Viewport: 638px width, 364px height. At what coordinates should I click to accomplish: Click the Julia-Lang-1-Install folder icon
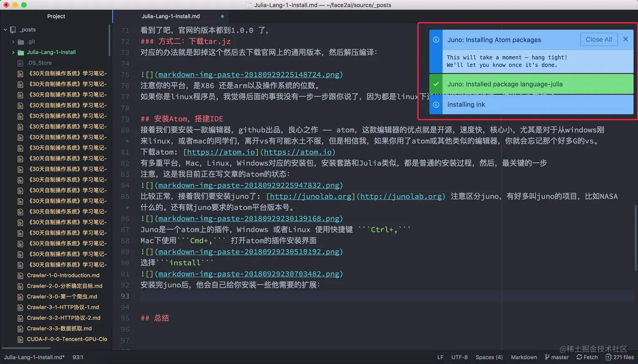(x=21, y=52)
